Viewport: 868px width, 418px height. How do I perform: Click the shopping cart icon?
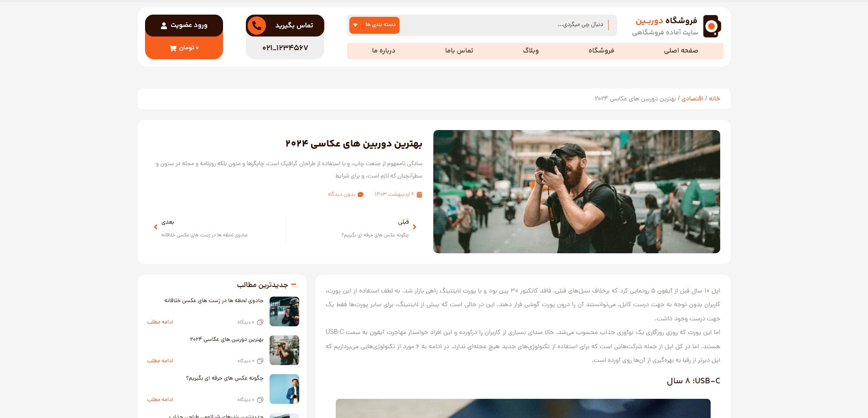coord(173,48)
